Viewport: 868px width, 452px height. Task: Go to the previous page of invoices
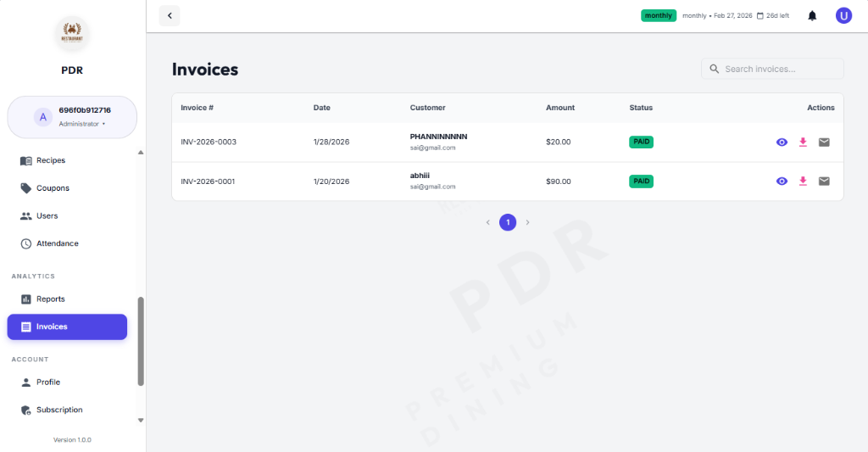(x=487, y=222)
